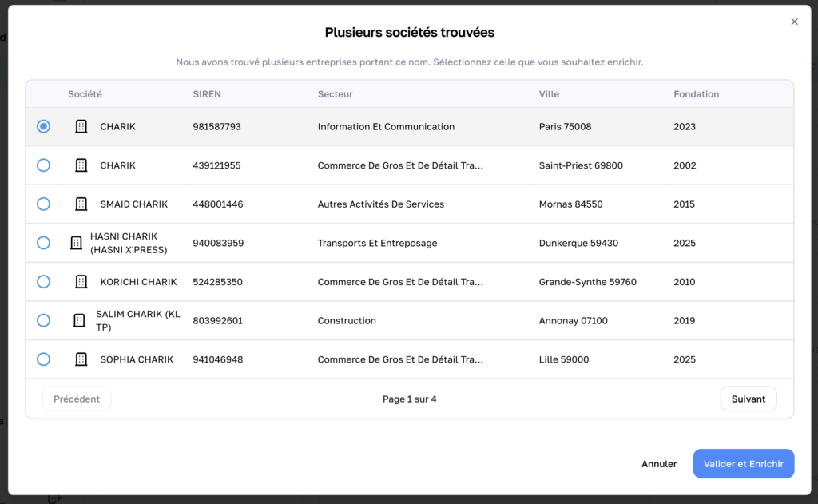
Task: Confirm with Valider et Enrichir button
Action: click(x=743, y=464)
